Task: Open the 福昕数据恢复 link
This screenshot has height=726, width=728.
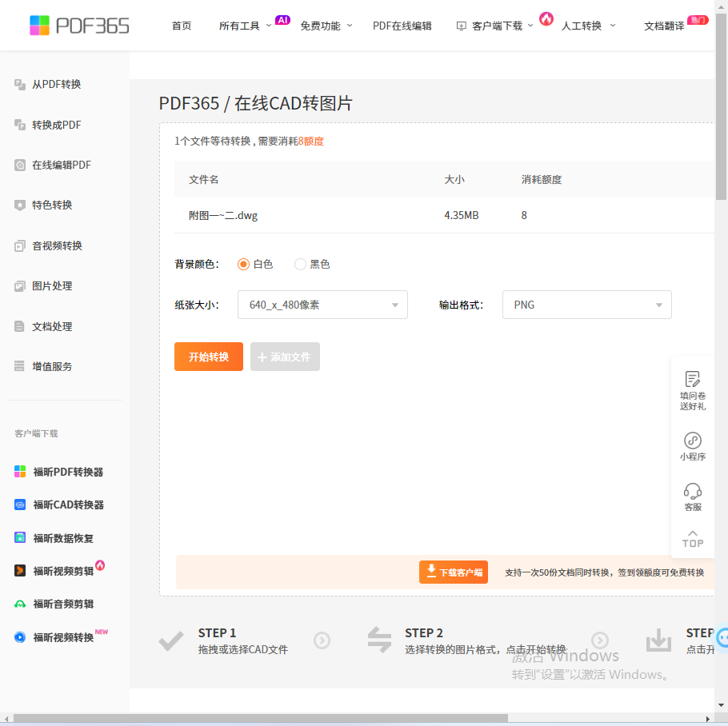Action: coord(63,538)
